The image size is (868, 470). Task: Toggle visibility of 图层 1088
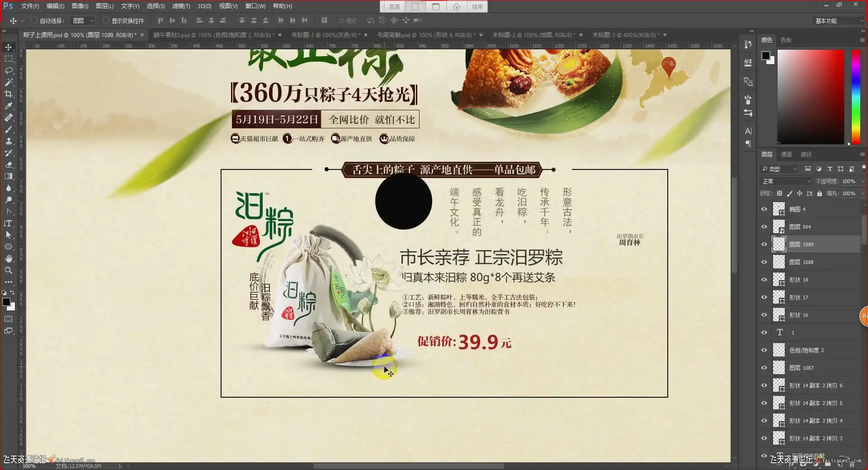pyautogui.click(x=764, y=262)
